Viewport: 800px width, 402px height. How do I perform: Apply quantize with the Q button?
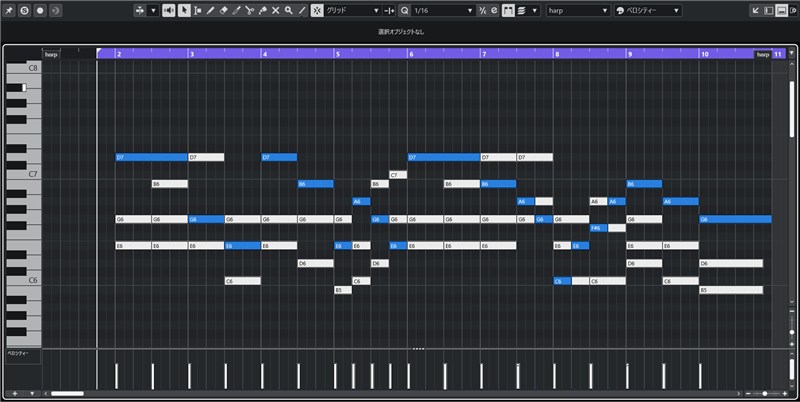pos(405,10)
